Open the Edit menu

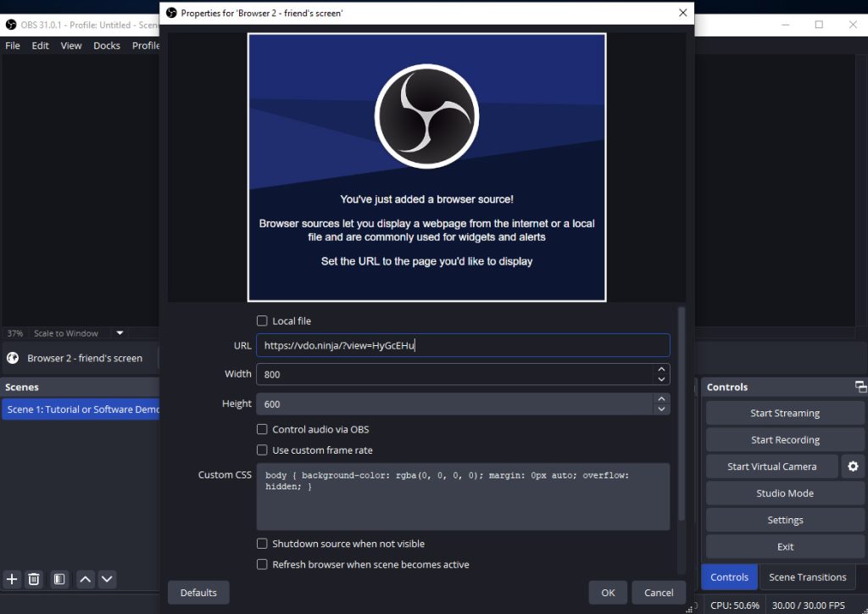pyautogui.click(x=41, y=46)
